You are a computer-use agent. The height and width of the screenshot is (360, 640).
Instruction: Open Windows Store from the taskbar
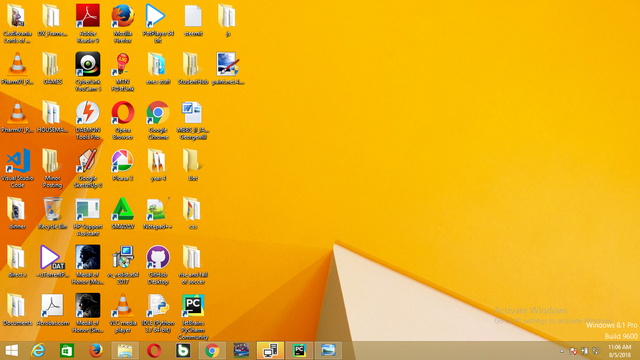point(67,350)
